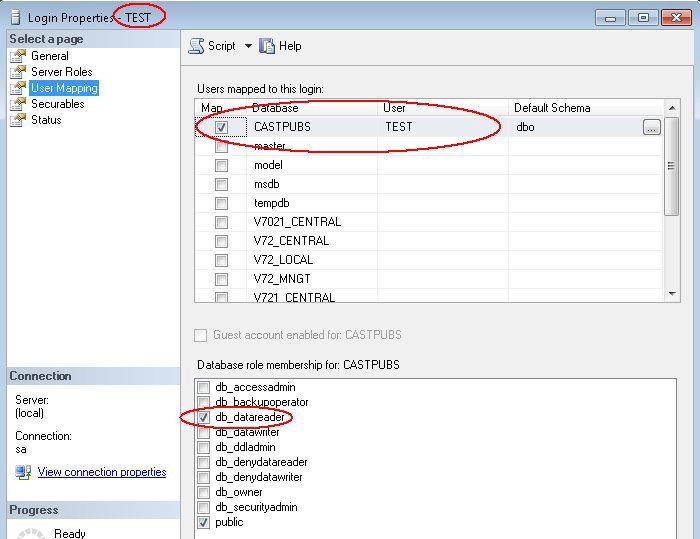Open the Securables page icon
Screen dimensions: 700x539
17,104
